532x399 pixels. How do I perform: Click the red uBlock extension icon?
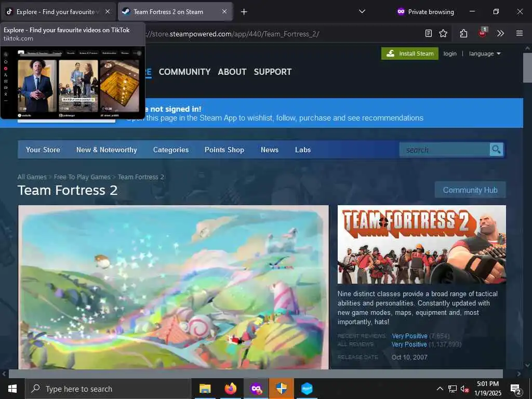(482, 33)
